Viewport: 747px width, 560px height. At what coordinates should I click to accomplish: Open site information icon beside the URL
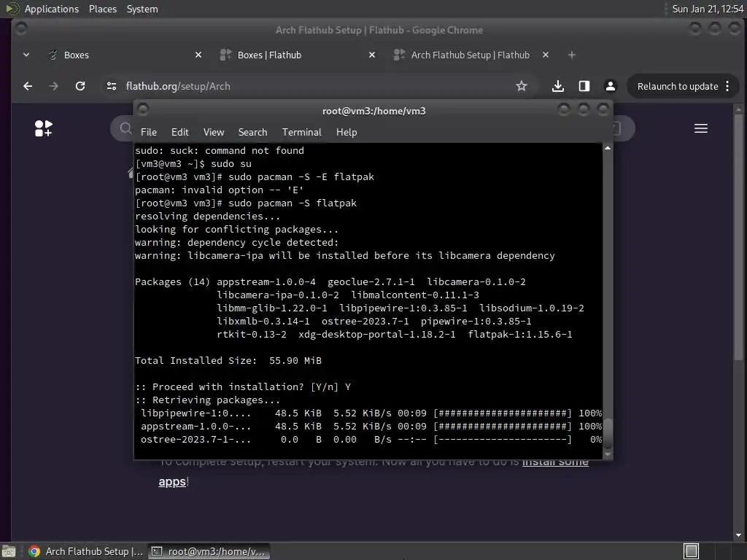tap(112, 86)
